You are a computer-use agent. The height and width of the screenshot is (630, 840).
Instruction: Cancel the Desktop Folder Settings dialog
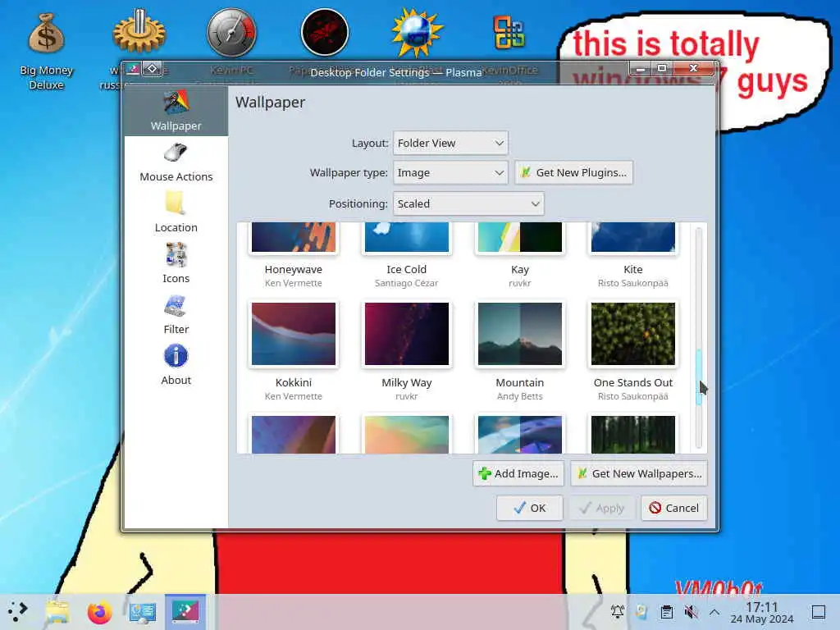pos(674,508)
